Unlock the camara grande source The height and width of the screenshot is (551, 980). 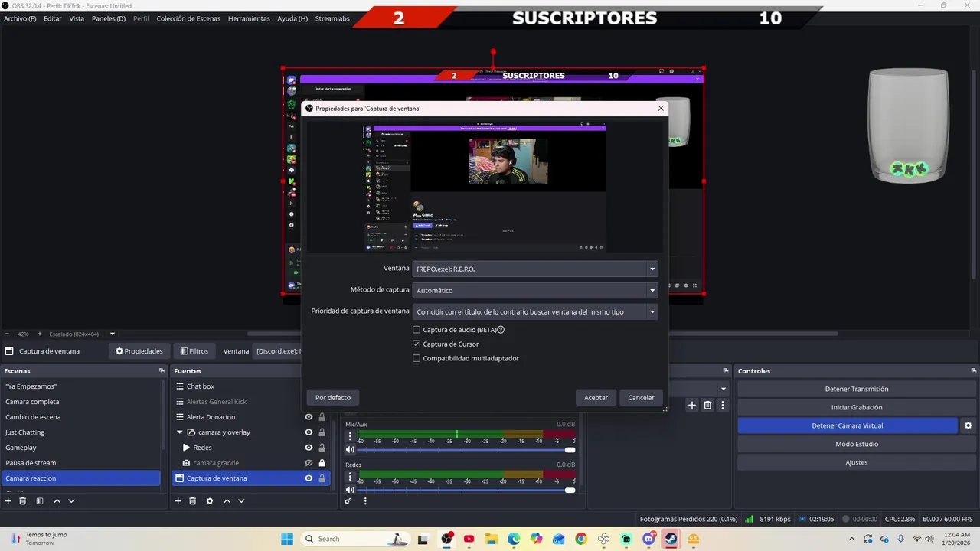(322, 463)
